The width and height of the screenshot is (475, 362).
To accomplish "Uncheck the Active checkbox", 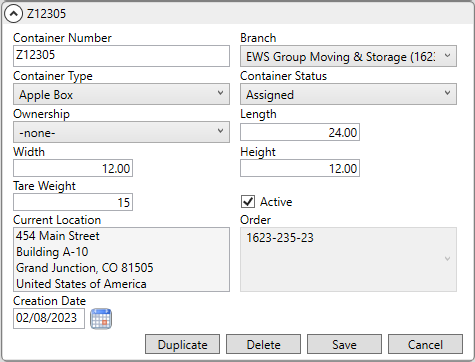I will [x=248, y=202].
